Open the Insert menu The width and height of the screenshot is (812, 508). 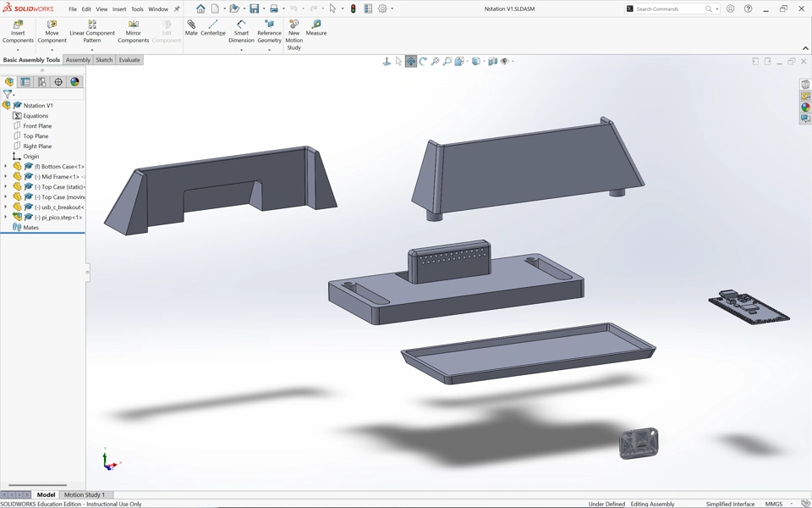119,8
